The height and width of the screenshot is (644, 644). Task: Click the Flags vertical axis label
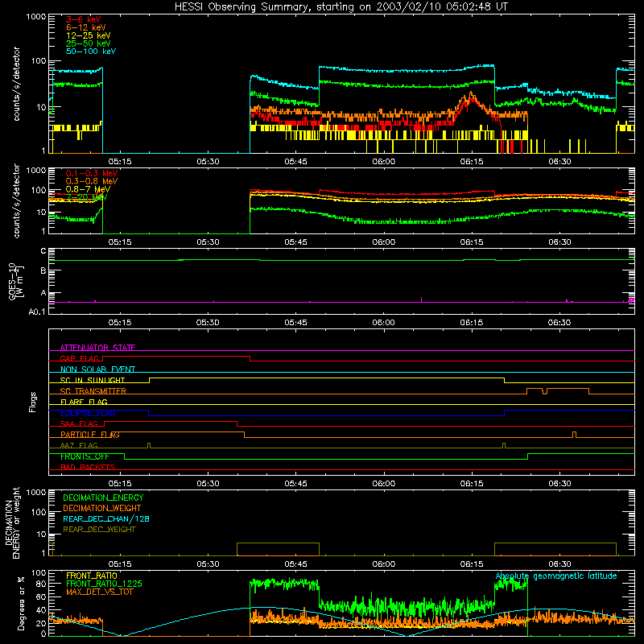tap(32, 402)
